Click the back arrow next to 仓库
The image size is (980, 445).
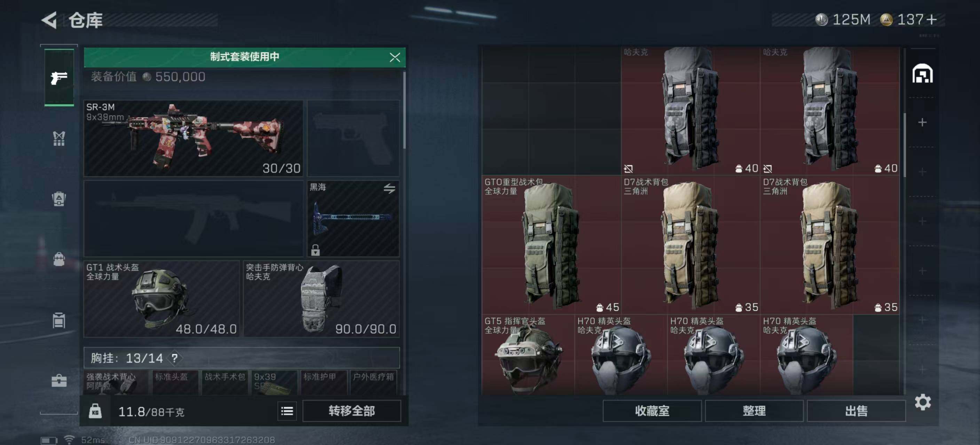pyautogui.click(x=50, y=20)
